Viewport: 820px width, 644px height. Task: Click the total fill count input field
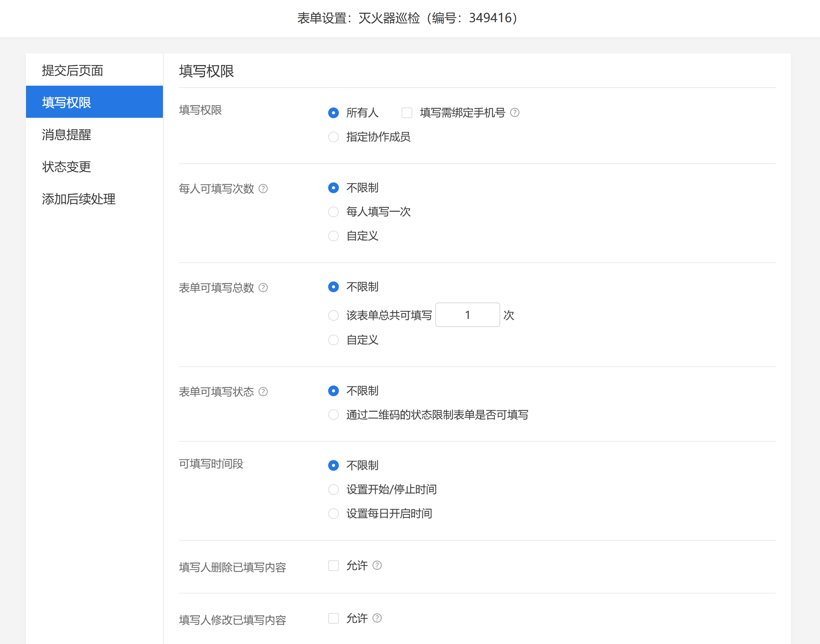click(467, 315)
